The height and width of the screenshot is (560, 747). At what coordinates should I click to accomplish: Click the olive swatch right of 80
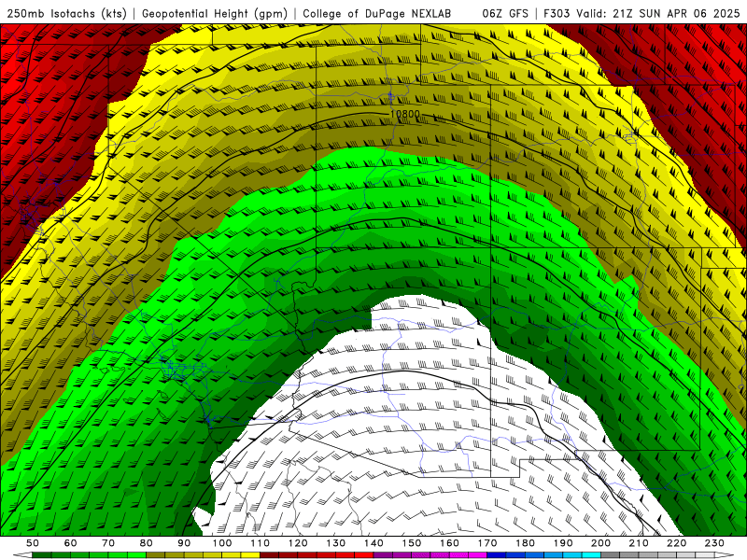[155, 555]
